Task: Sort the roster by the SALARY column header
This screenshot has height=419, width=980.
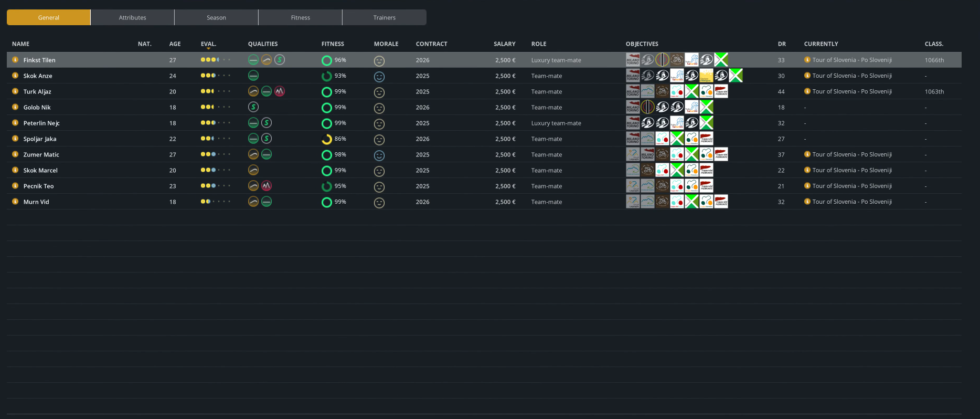Action: click(x=504, y=44)
